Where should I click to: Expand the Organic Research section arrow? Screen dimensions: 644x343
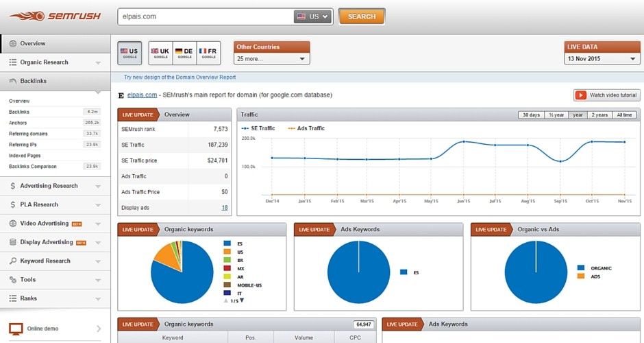[x=98, y=63]
